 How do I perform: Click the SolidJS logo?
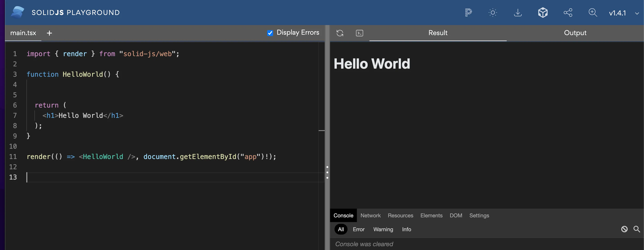coord(17,12)
